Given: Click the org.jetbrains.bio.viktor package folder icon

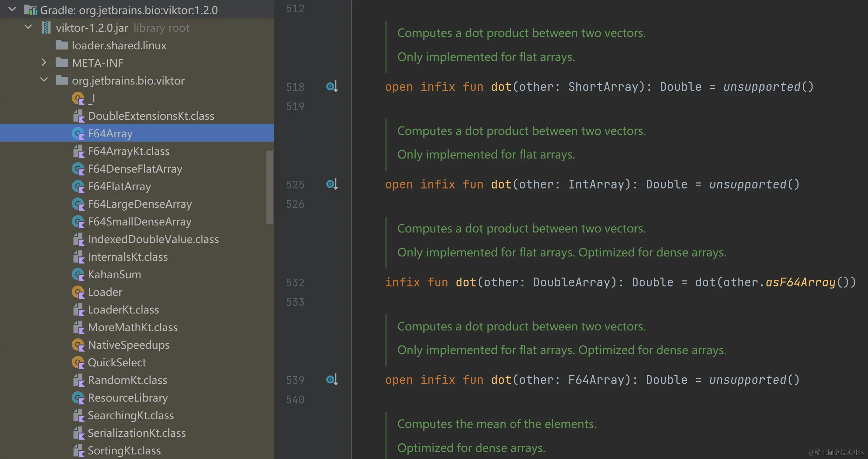Looking at the screenshot, I should pyautogui.click(x=62, y=80).
